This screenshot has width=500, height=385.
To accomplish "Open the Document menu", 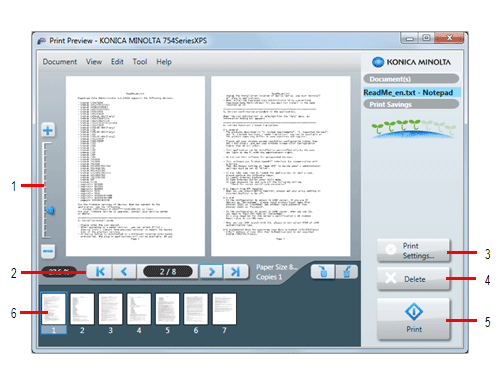I will [60, 62].
